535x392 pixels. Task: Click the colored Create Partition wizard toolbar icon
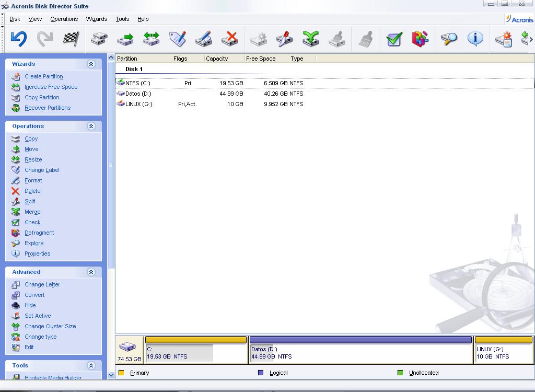pos(504,39)
